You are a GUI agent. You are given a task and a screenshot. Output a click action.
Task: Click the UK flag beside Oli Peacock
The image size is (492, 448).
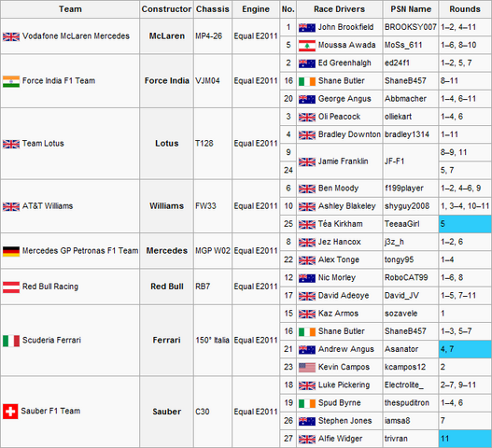[x=307, y=118]
